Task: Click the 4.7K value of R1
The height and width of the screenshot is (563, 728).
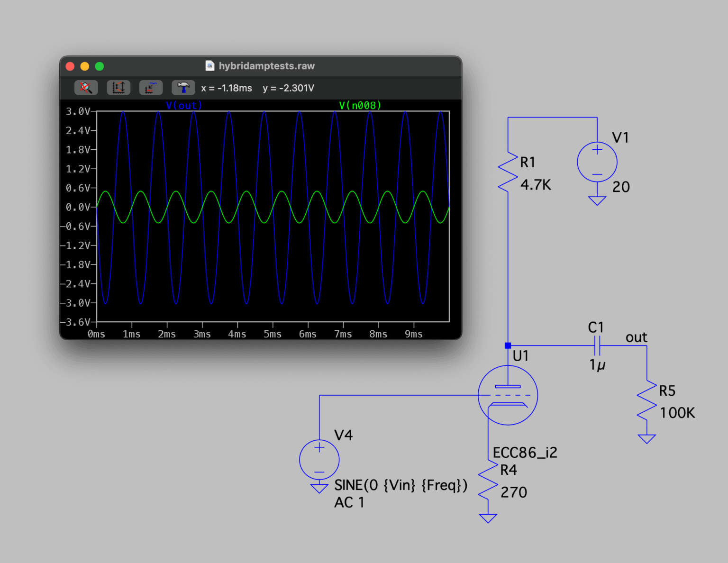Action: [x=536, y=185]
